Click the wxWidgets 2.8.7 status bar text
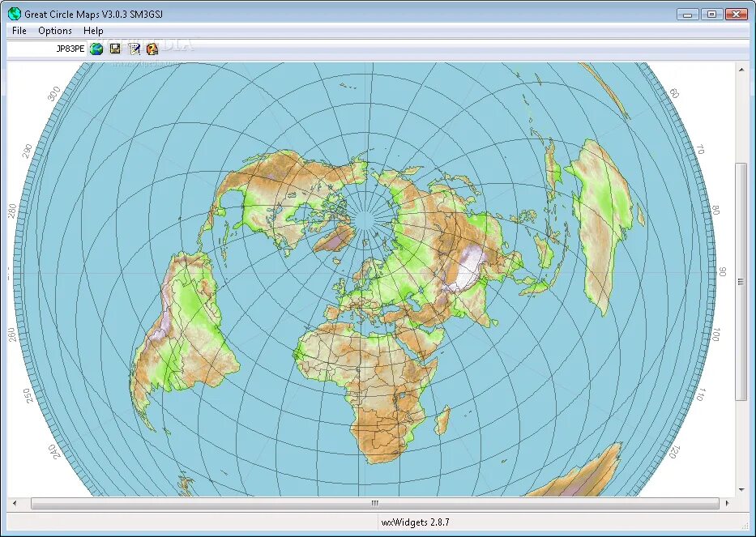The width and height of the screenshot is (756, 537). click(415, 522)
